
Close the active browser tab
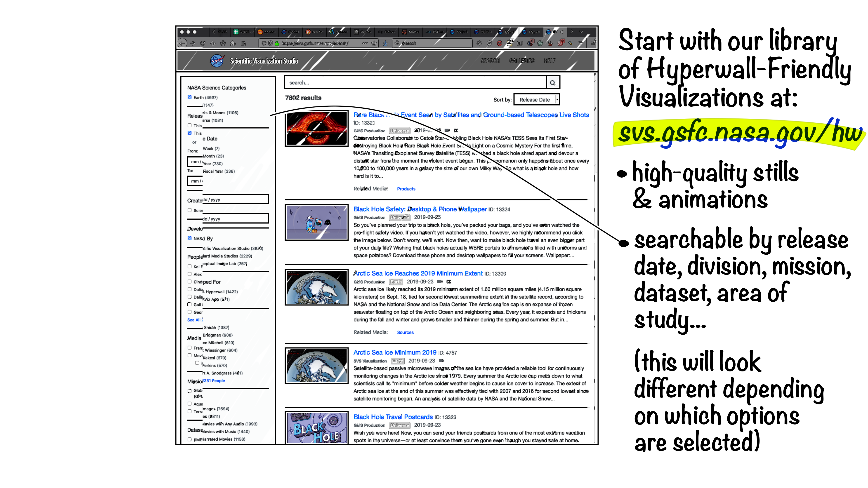click(x=561, y=32)
